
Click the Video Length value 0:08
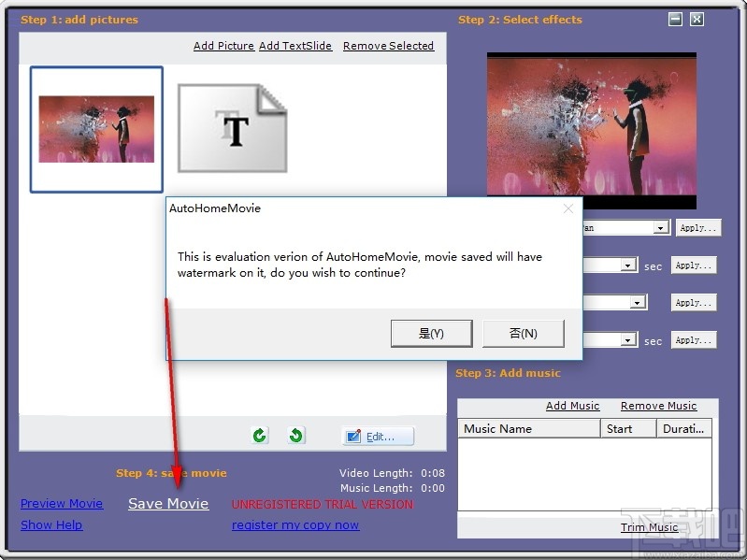pos(433,473)
